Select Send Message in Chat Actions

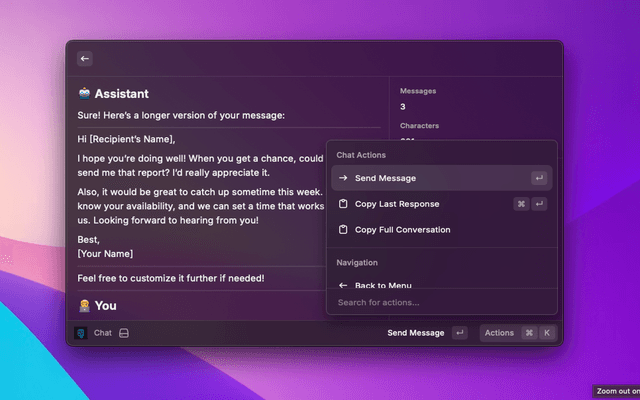pyautogui.click(x=385, y=178)
